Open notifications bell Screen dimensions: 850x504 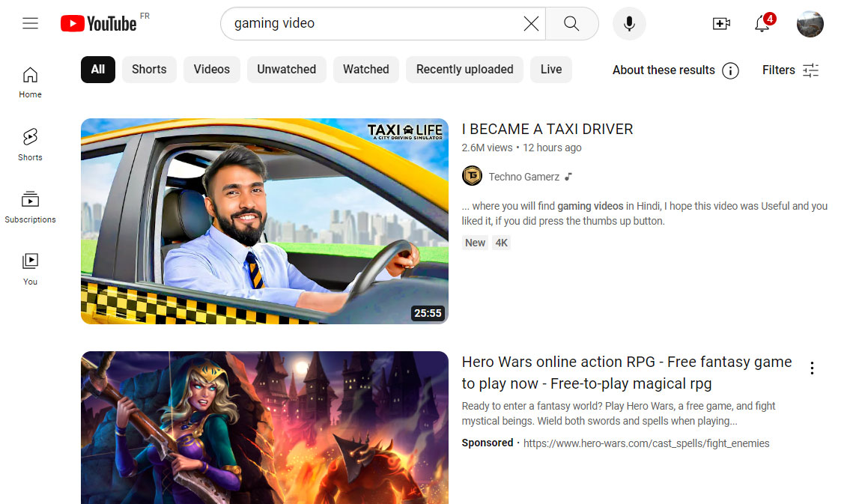(x=763, y=23)
